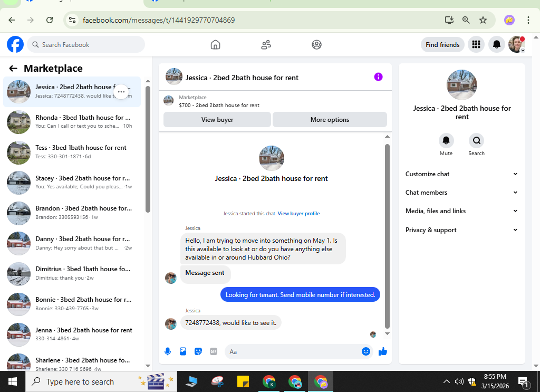Click the More options button
540x392 pixels.
point(330,120)
